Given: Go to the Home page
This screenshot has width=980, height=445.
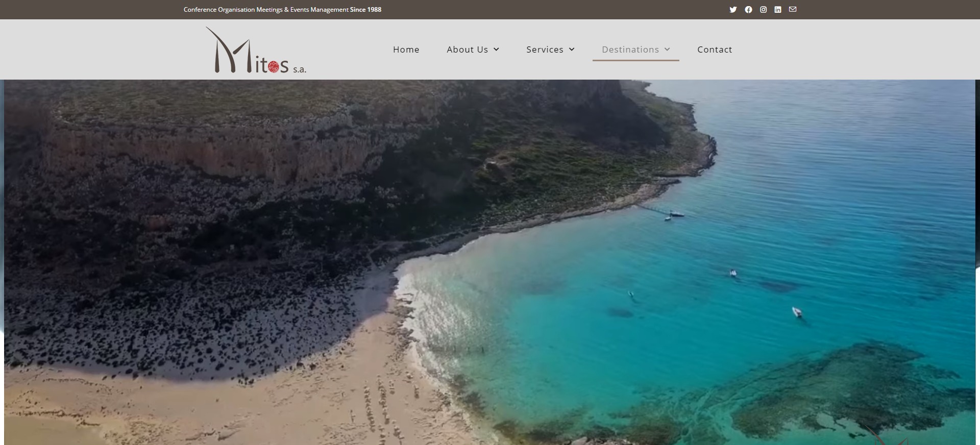Looking at the screenshot, I should coord(406,50).
